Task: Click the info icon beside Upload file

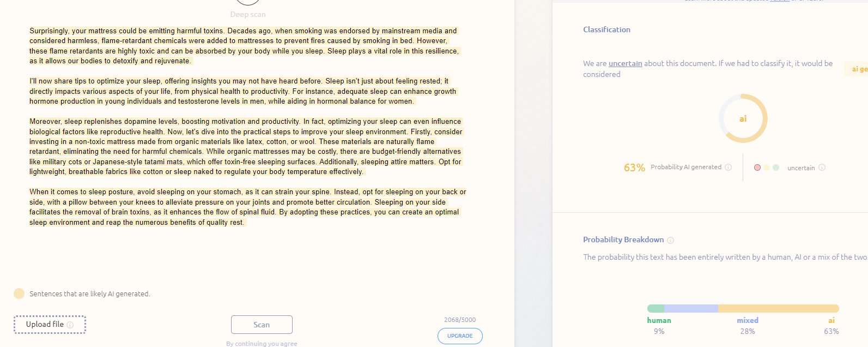Action: [70, 325]
